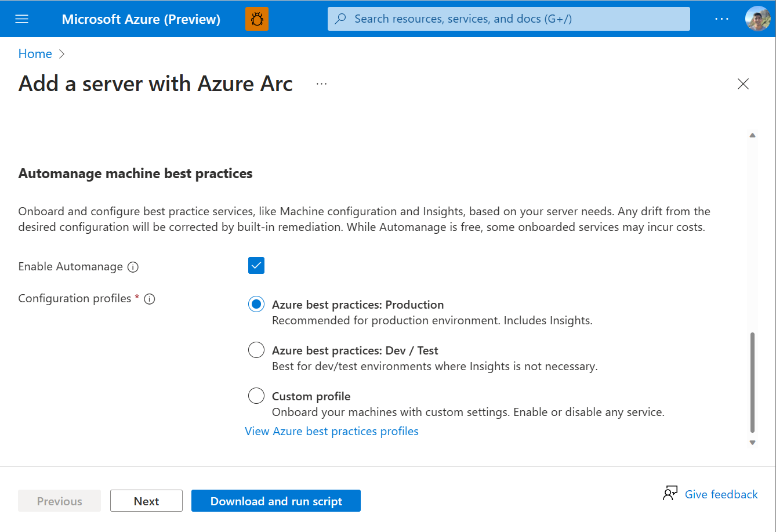Open the user account avatar
Viewport: 776px width, 532px height.
point(757,19)
